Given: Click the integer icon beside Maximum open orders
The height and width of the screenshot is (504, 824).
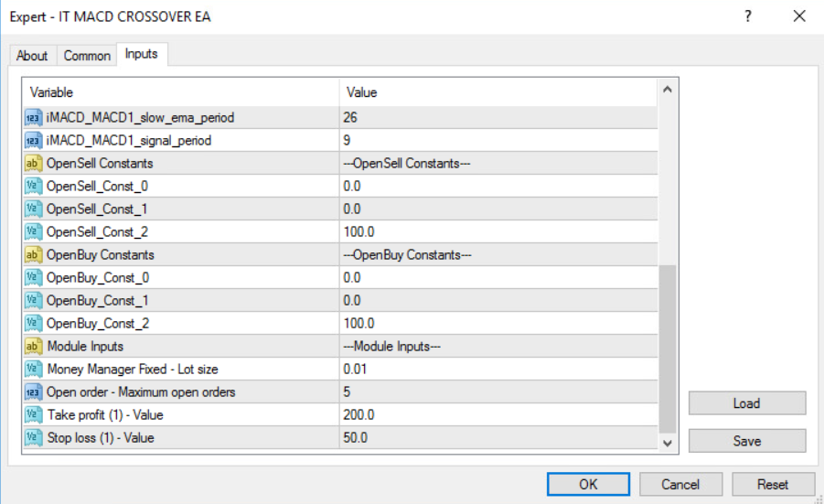Looking at the screenshot, I should click(x=33, y=392).
